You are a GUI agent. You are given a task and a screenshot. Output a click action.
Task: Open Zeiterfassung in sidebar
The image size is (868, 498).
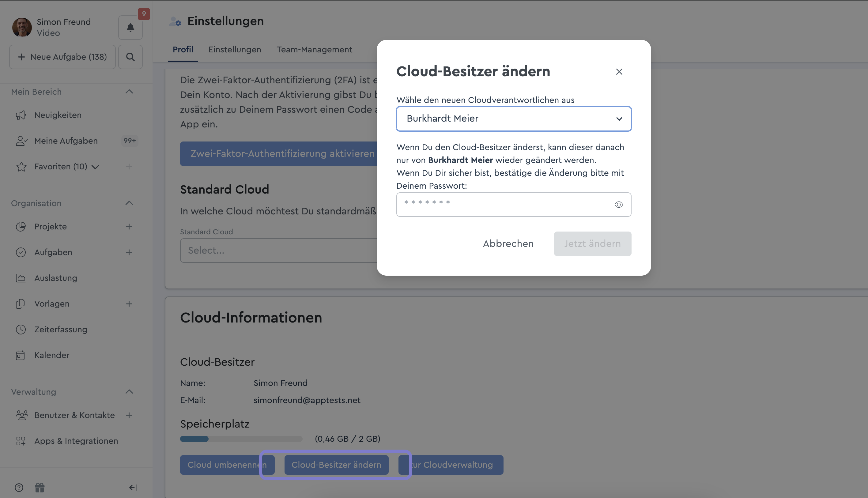(x=61, y=329)
